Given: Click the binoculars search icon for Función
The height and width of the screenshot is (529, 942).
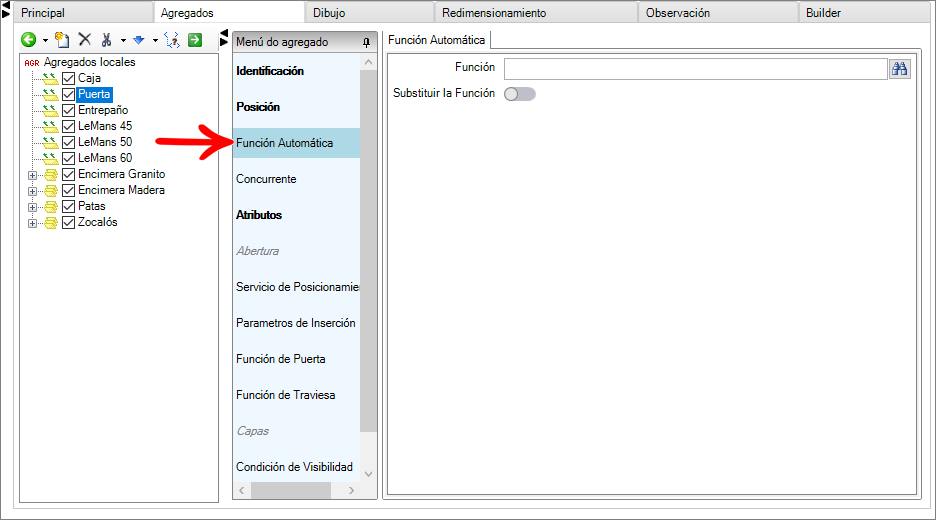Looking at the screenshot, I should (899, 69).
